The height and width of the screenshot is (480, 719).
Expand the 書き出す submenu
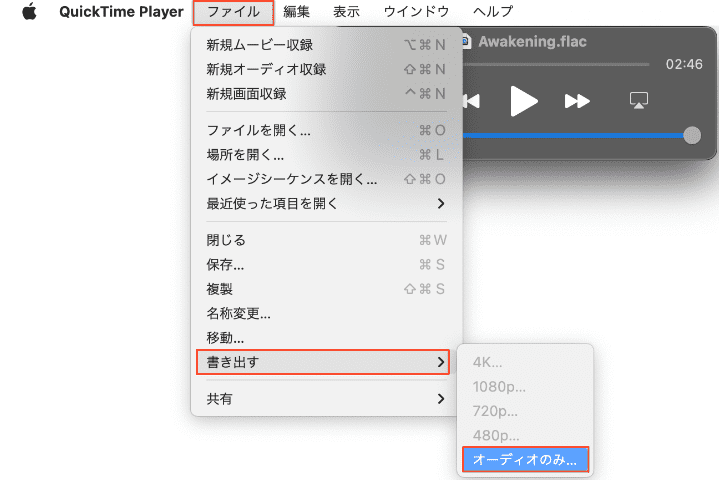(323, 362)
